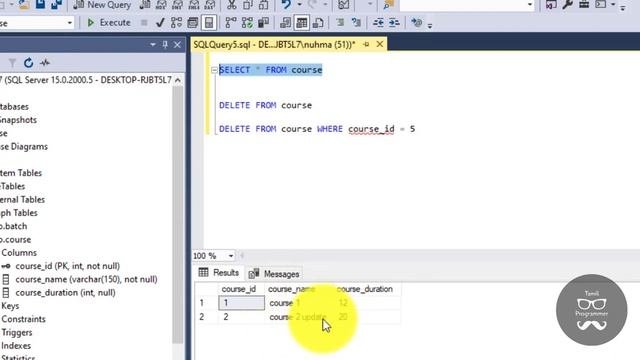Toggle Object Explorer auto-hide pin
Viewport: 640px width, 360px height.
165,45
